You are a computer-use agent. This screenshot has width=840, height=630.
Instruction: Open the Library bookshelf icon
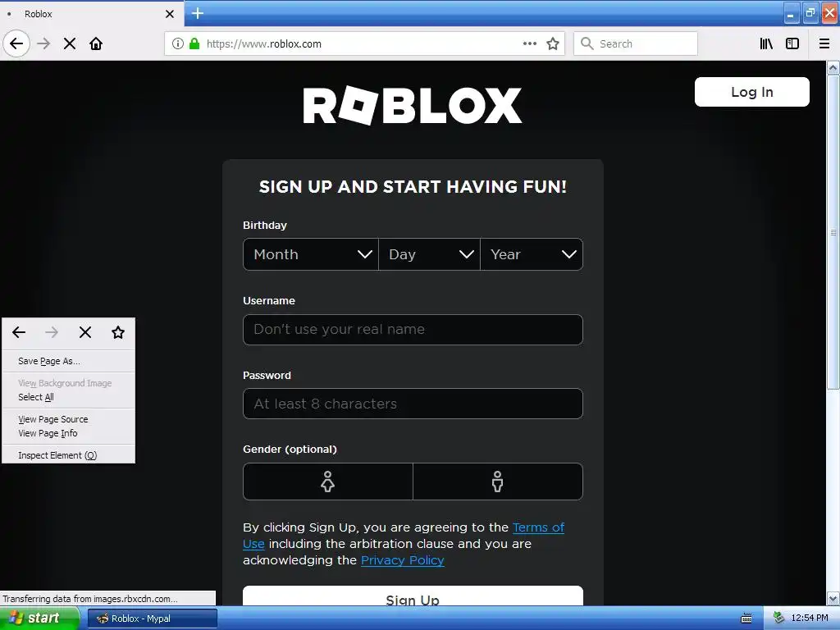[x=766, y=43]
